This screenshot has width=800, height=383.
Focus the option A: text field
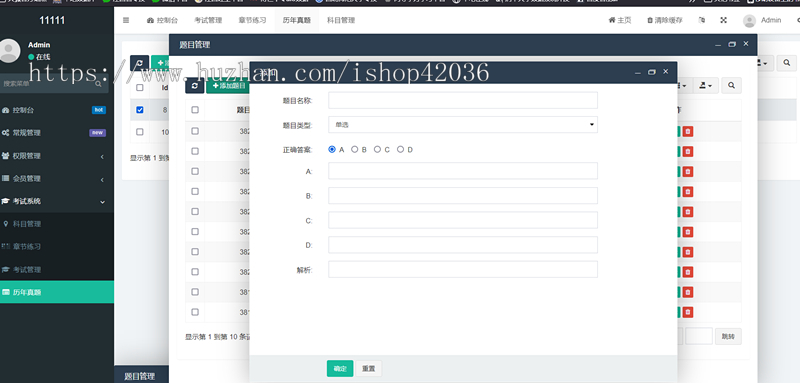(x=463, y=171)
